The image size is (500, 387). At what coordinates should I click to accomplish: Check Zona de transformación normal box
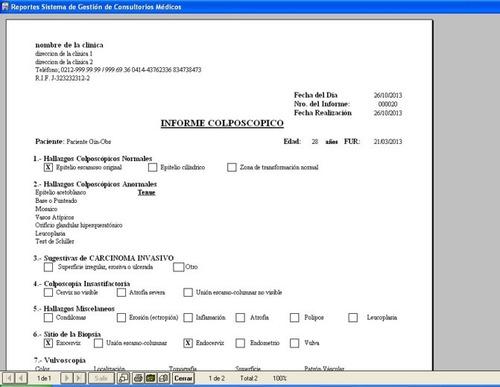click(x=232, y=167)
